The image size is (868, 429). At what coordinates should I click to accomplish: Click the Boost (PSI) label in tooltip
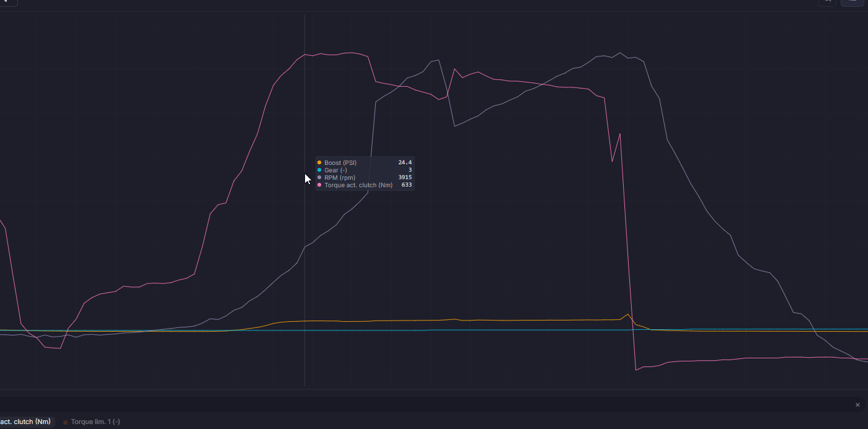[340, 162]
